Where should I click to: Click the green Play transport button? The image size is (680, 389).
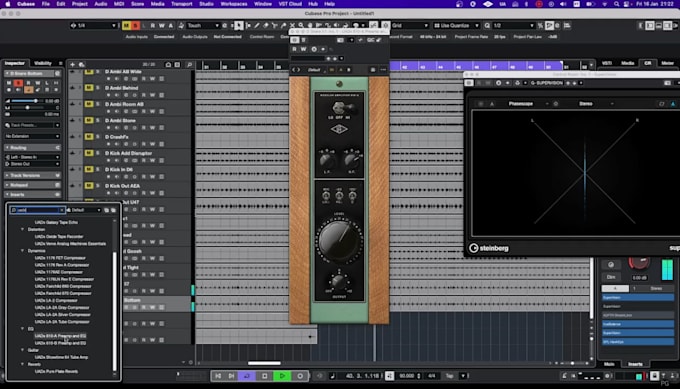[x=282, y=376]
